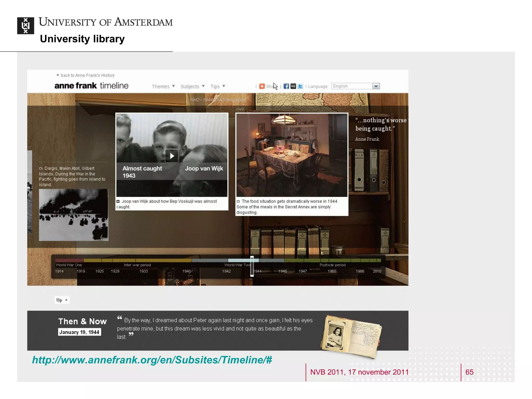
Task: Jump to 1940 on the timeline
Action: (187, 271)
